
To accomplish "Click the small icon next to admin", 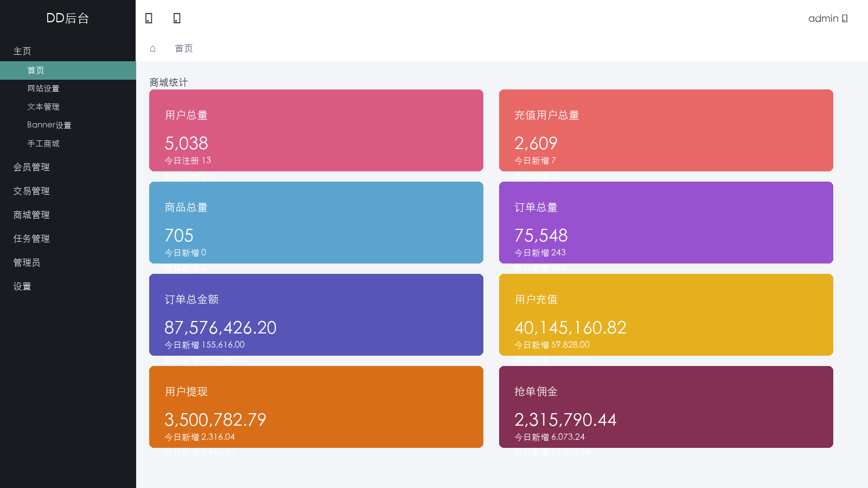I will (x=845, y=18).
